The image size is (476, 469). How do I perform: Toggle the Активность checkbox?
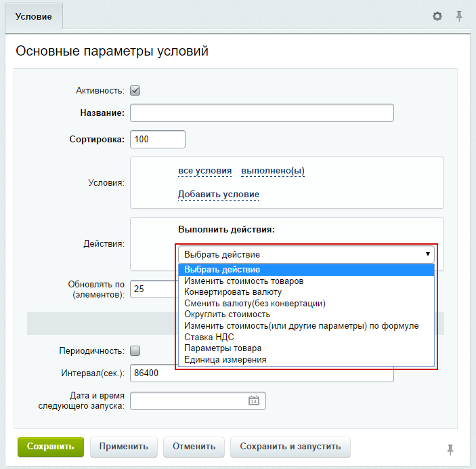pos(135,90)
